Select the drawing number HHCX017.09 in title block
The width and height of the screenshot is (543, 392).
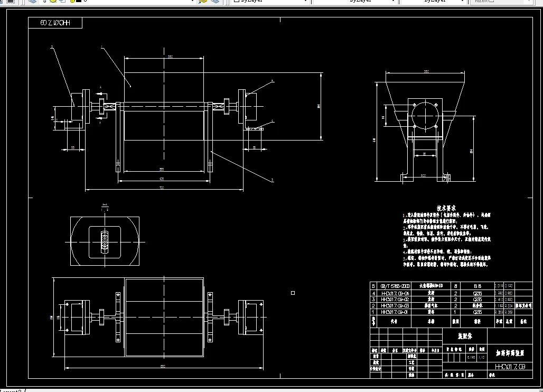tap(510, 366)
